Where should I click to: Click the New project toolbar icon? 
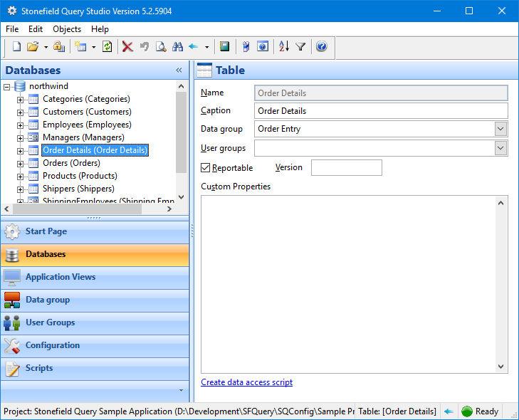(x=16, y=47)
